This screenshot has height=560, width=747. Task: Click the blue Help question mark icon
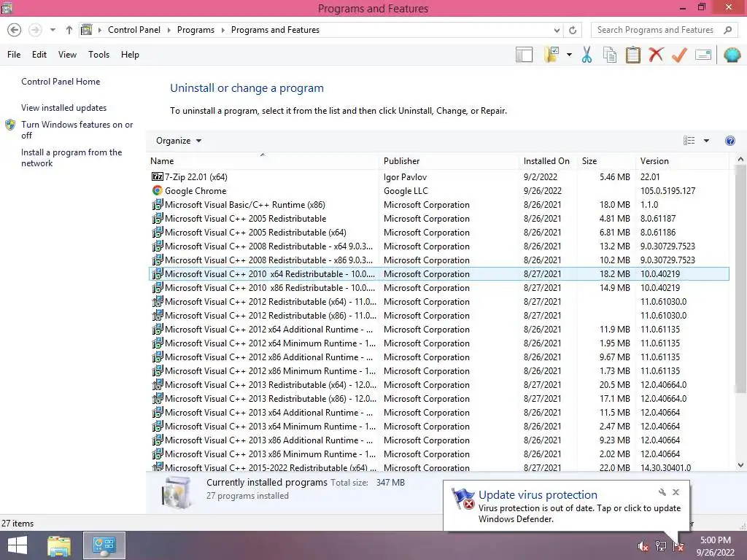pyautogui.click(x=729, y=141)
